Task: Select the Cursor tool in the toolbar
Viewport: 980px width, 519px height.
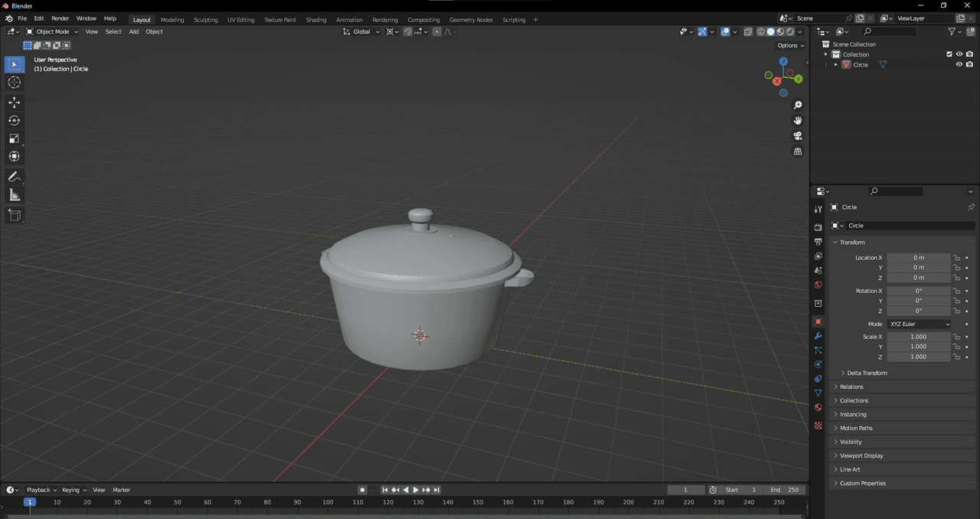Action: click(15, 83)
